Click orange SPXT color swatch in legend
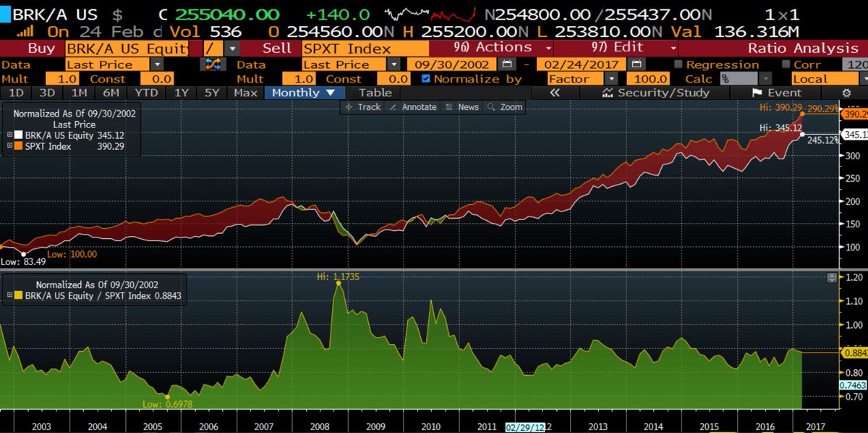Viewport: 868px width, 433px height. tap(19, 146)
